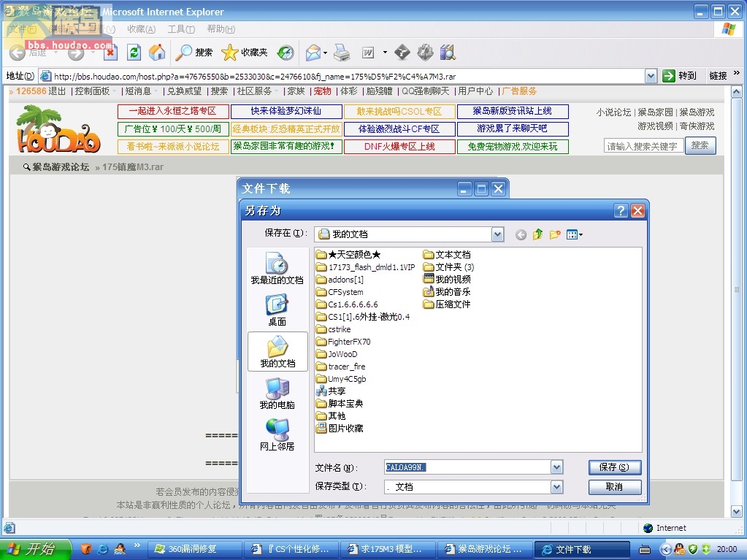This screenshot has height=560, width=747.
Task: Expand the address bar dropdown
Action: tap(651, 76)
